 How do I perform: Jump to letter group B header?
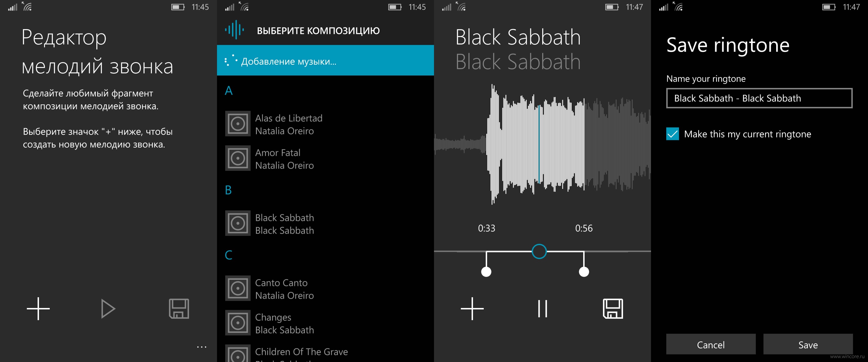tap(228, 190)
